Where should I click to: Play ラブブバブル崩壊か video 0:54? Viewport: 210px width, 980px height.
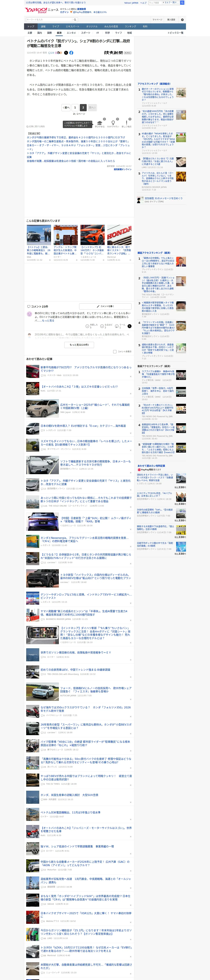click(181, 375)
